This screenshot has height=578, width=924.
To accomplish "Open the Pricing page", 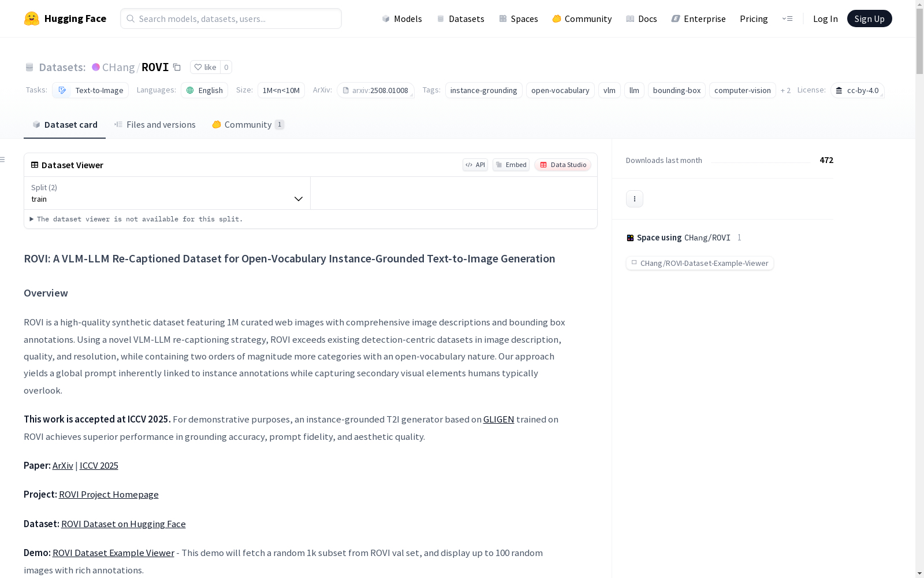I will pyautogui.click(x=754, y=18).
